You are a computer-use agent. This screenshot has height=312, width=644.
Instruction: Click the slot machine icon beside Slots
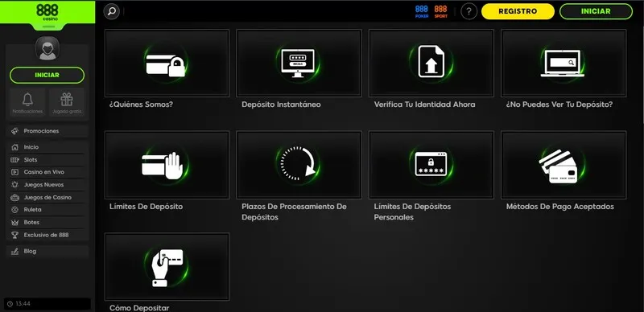point(14,160)
